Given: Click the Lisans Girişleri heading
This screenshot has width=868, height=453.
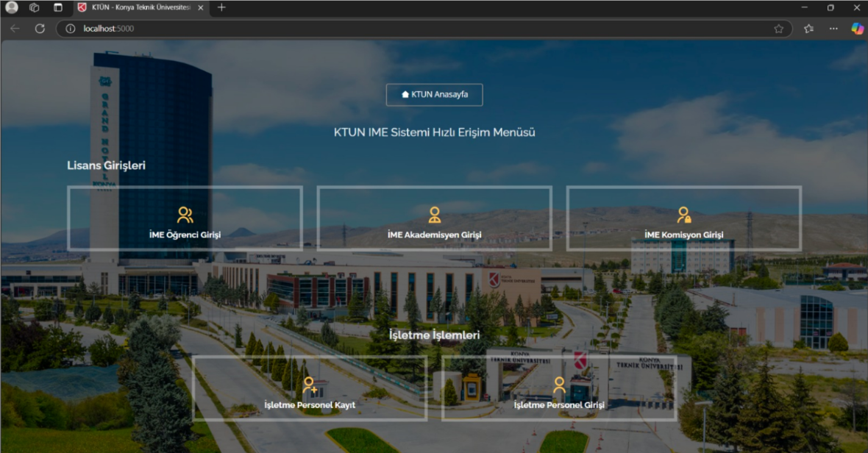Looking at the screenshot, I should [106, 165].
